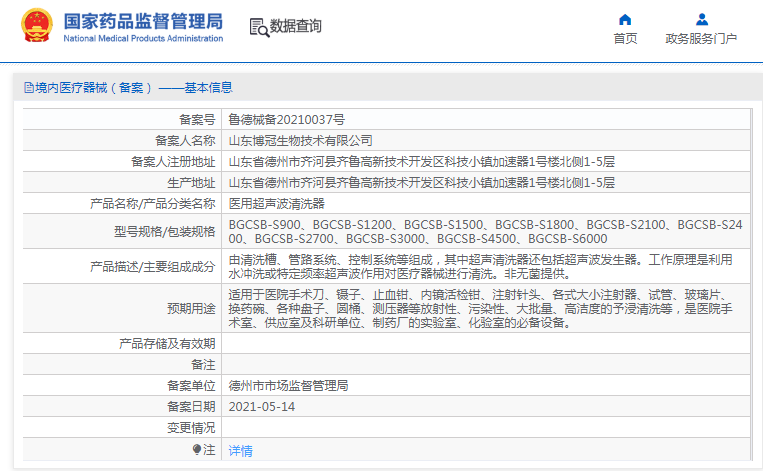Image resolution: width=763 pixels, height=471 pixels.
Task: Click the 备案人注册地址 row label
Action: pos(173,162)
